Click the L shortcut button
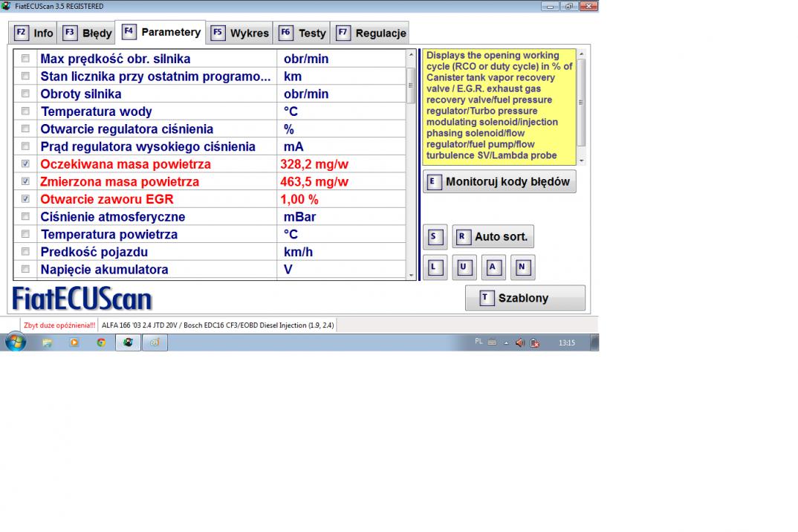This screenshot has height=532, width=798. point(435,267)
